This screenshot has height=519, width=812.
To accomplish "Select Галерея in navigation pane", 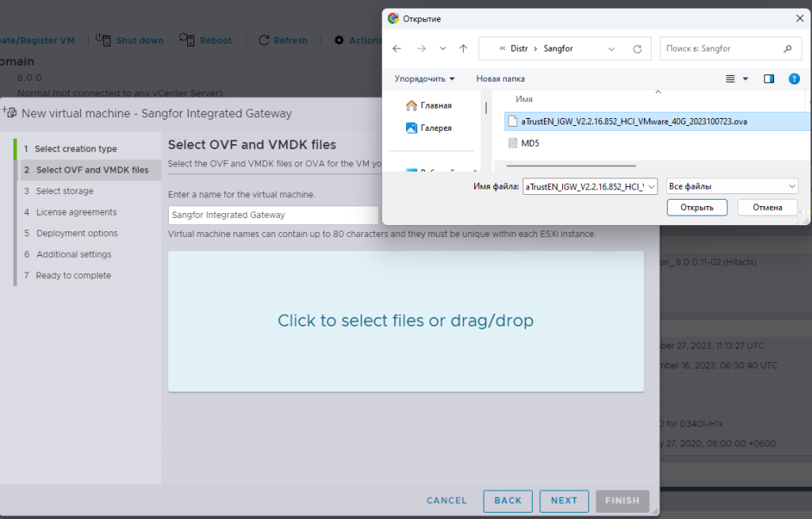I will [429, 128].
